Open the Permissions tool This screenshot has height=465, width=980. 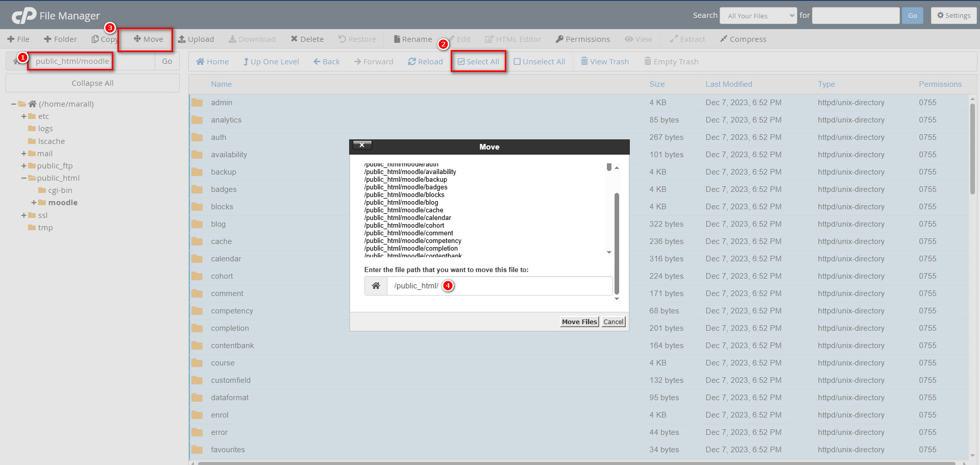582,39
